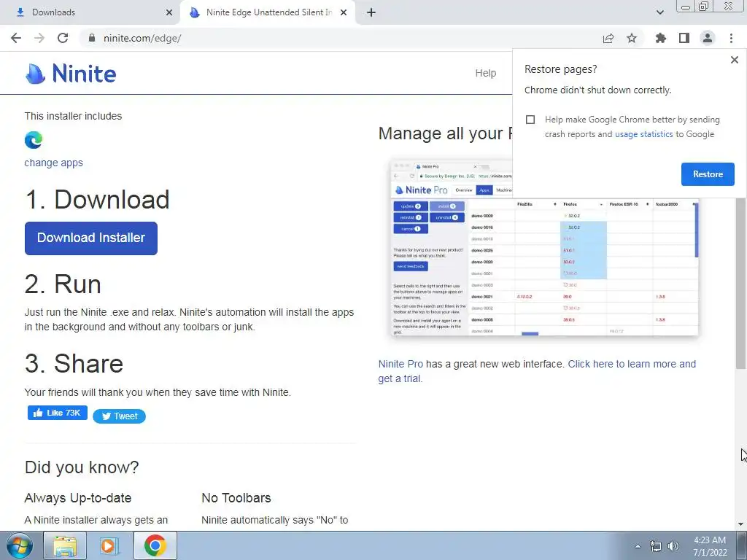This screenshot has height=560, width=747.
Task: Open a new tab with plus button
Action: point(371,12)
